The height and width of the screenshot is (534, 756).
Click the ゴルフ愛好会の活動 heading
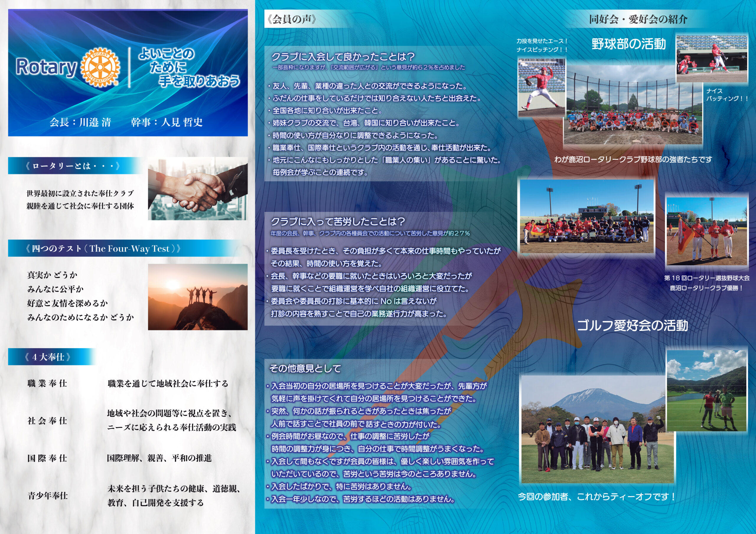click(x=632, y=325)
